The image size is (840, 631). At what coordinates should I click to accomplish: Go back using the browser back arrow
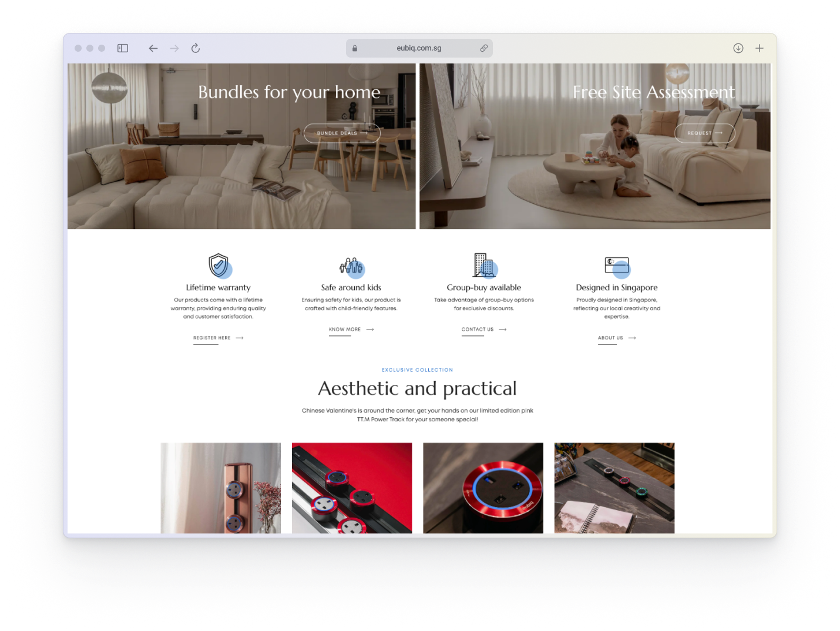point(153,48)
